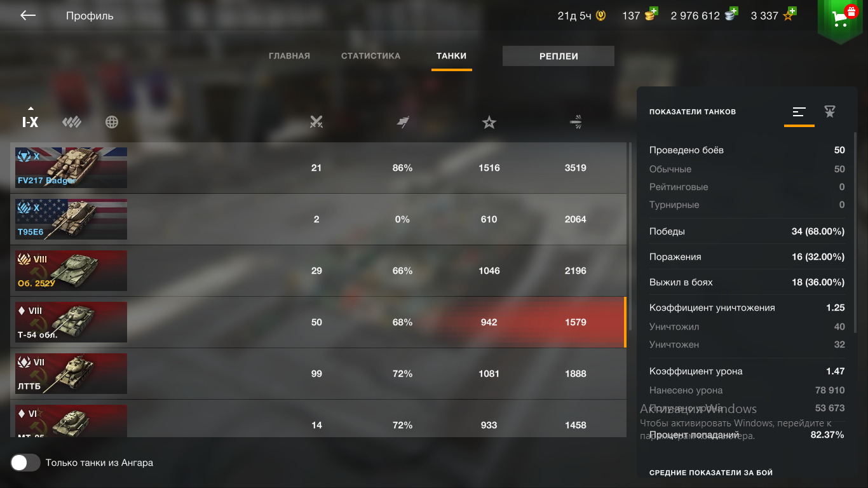Viewport: 868px width, 488px height.
Task: Sort tanks by battles column icon
Action: click(x=316, y=122)
